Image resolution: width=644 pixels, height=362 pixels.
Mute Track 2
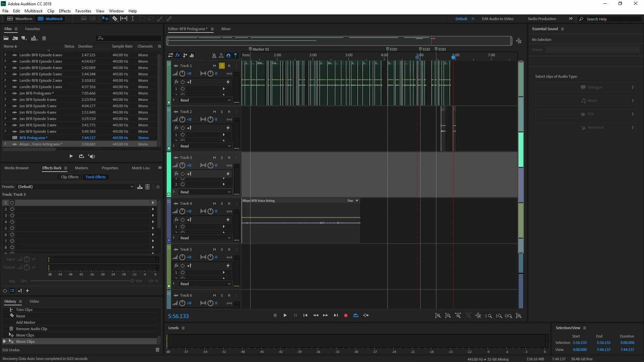(x=214, y=112)
